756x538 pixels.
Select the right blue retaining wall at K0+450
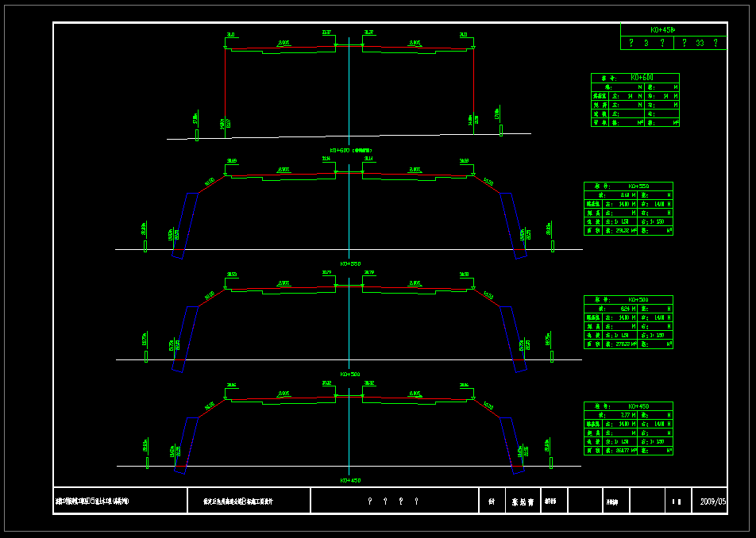pos(512,444)
